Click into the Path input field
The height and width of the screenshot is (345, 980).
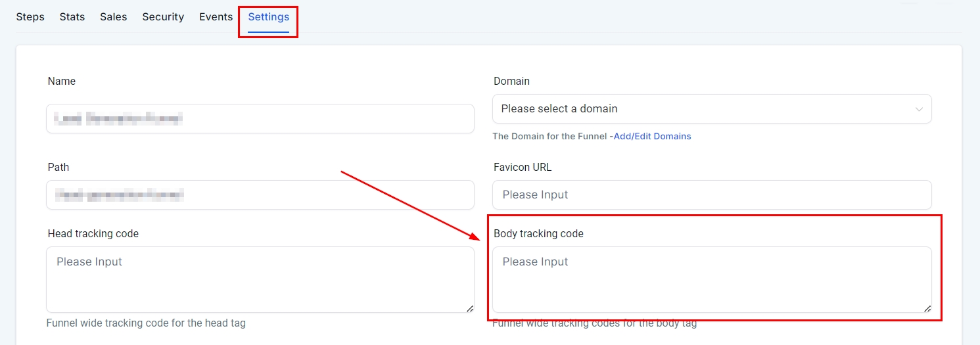point(260,195)
